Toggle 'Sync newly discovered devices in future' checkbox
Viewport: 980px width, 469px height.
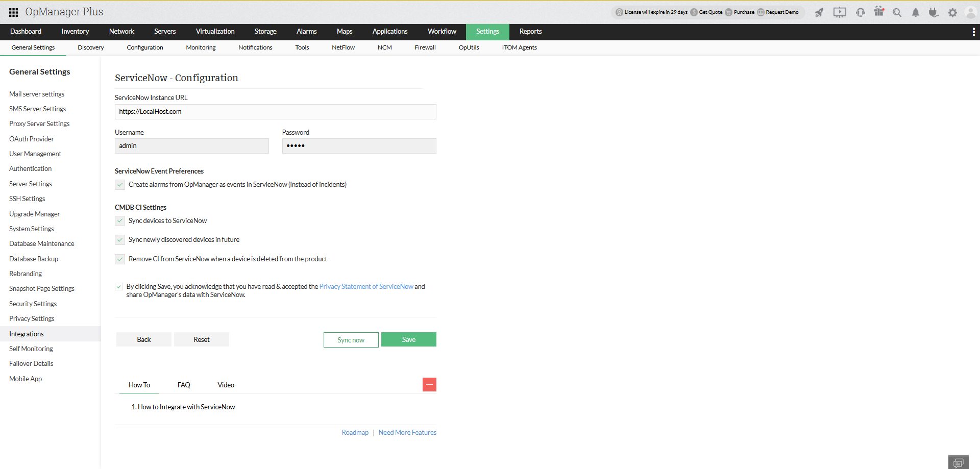click(x=120, y=240)
